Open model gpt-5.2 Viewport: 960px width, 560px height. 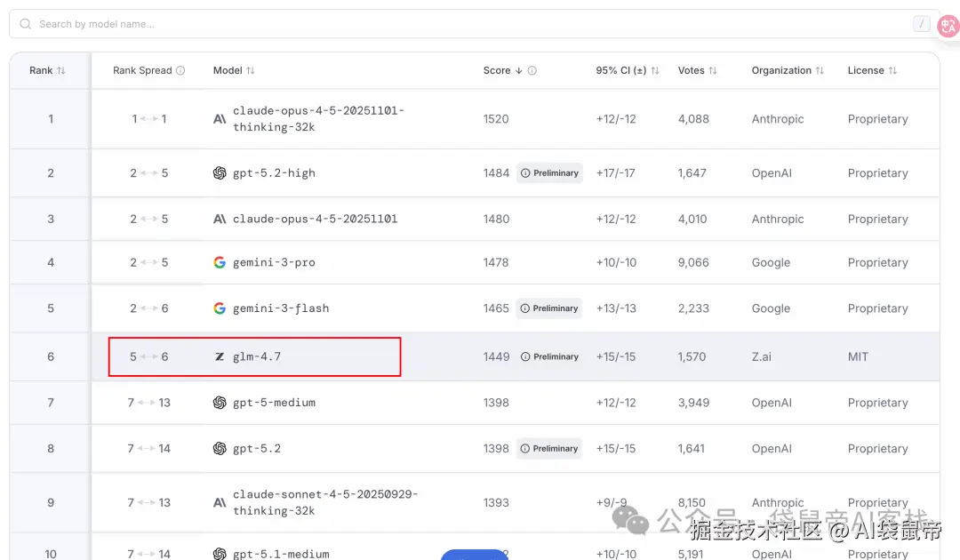pyautogui.click(x=257, y=449)
